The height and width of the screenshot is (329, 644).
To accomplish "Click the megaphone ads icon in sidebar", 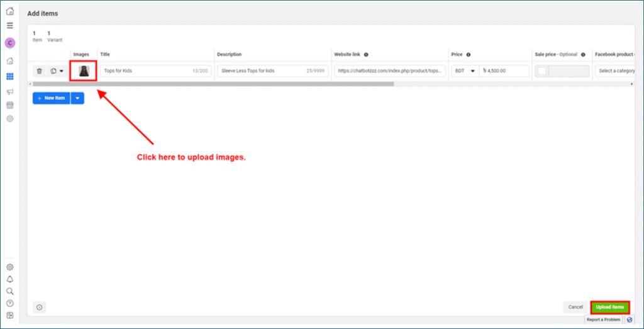I will coord(9,91).
